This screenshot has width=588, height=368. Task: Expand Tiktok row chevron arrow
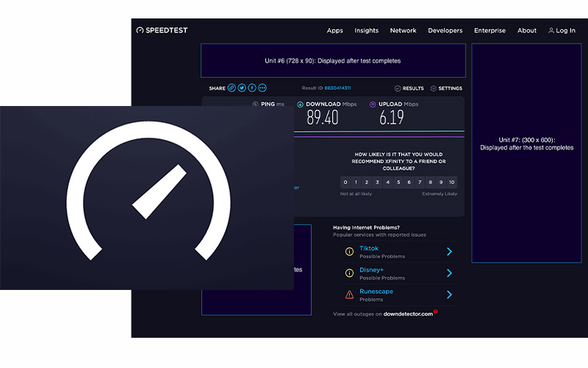449,251
